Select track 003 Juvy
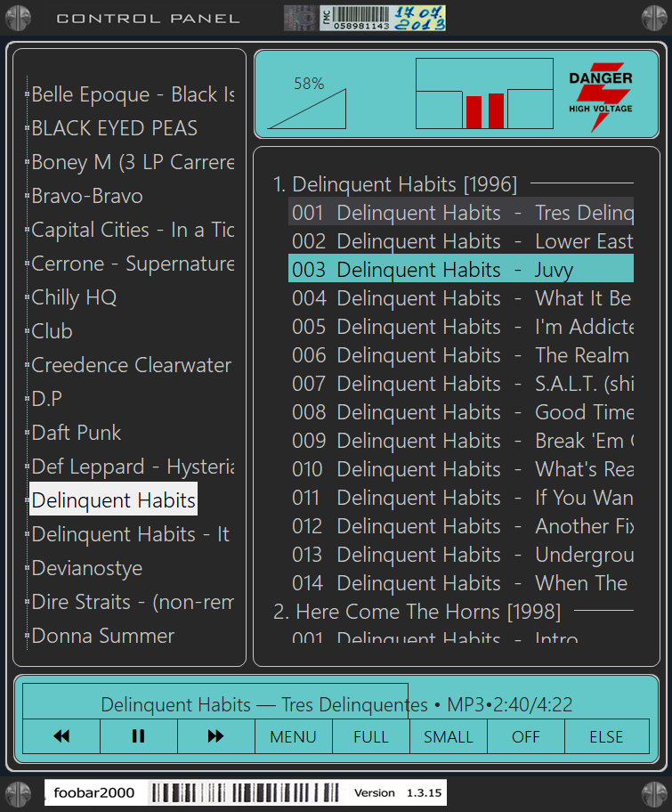This screenshot has height=812, width=672. click(461, 268)
